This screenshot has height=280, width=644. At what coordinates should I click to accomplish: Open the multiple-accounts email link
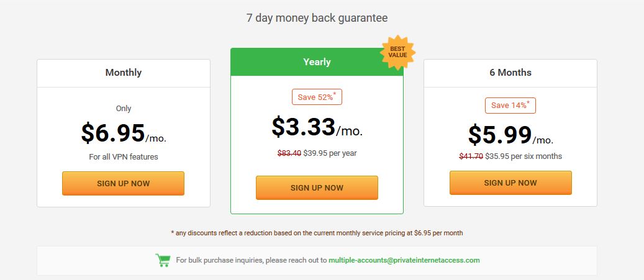(404, 260)
